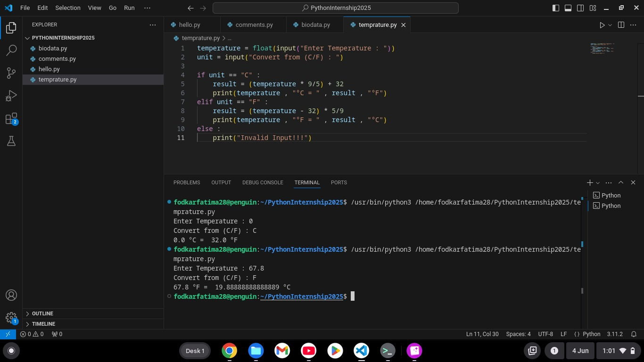The image size is (644, 362).
Task: Click the Run Python File play button
Action: coord(602,25)
